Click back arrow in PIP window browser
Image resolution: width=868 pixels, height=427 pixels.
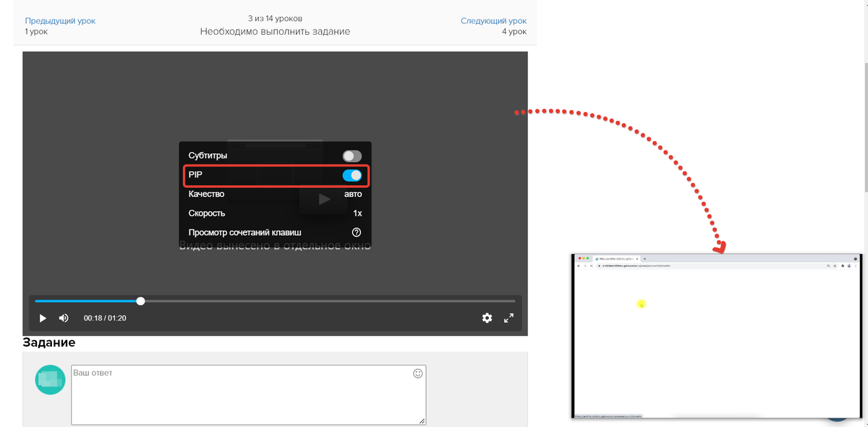pos(578,266)
